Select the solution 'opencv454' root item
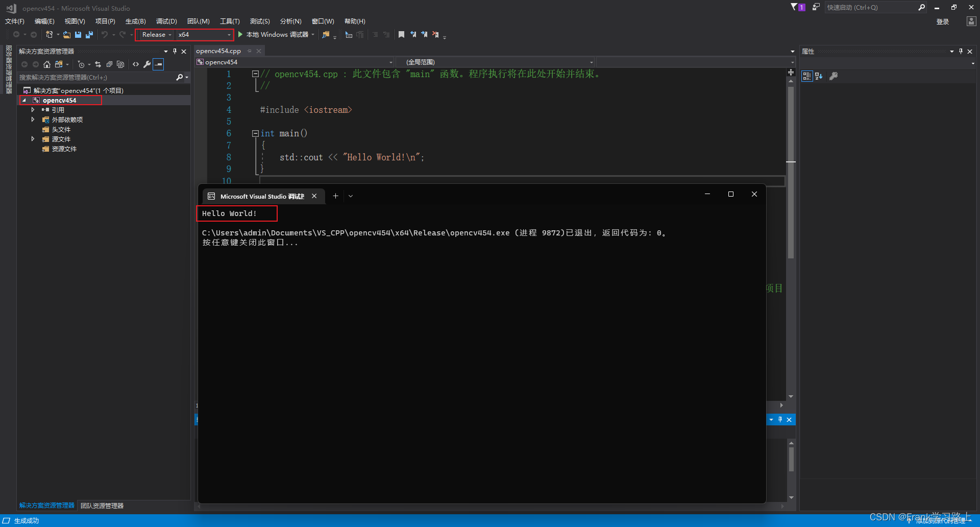Viewport: 980px width, 527px height. point(79,91)
